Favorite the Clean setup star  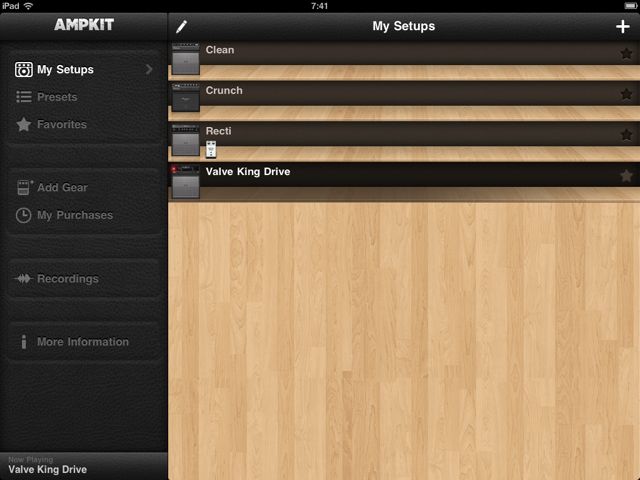tap(626, 53)
